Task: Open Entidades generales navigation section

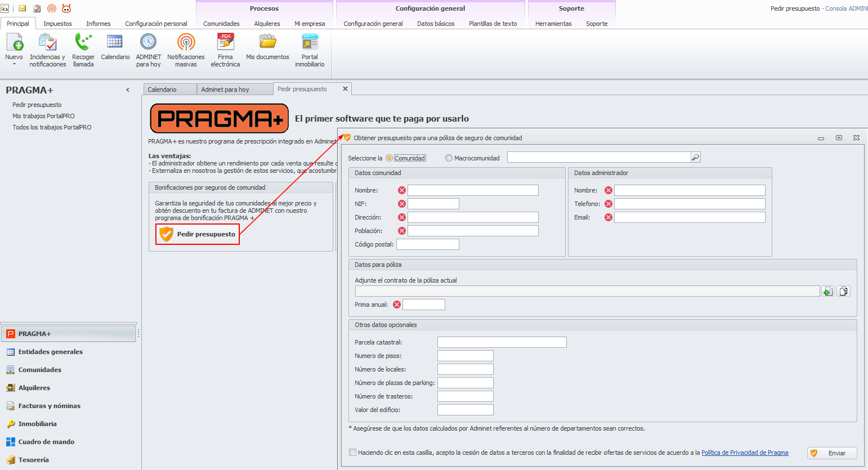Action: [69, 352]
